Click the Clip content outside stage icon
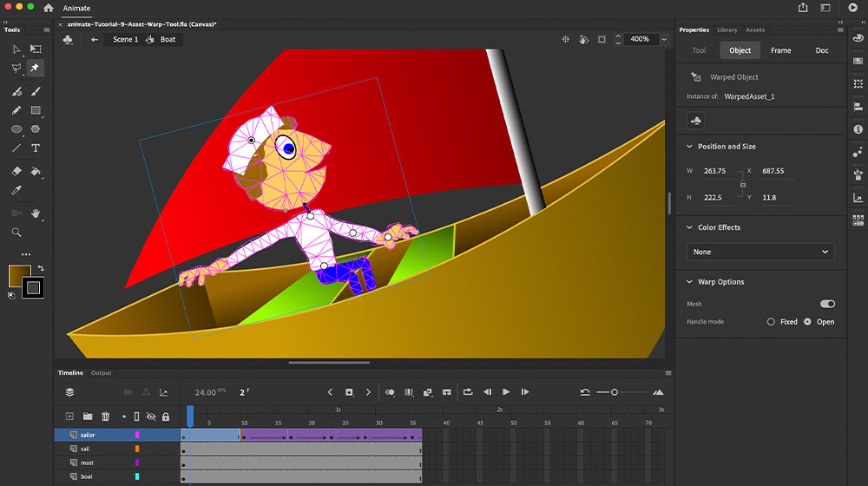The height and width of the screenshot is (486, 868). (x=602, y=39)
